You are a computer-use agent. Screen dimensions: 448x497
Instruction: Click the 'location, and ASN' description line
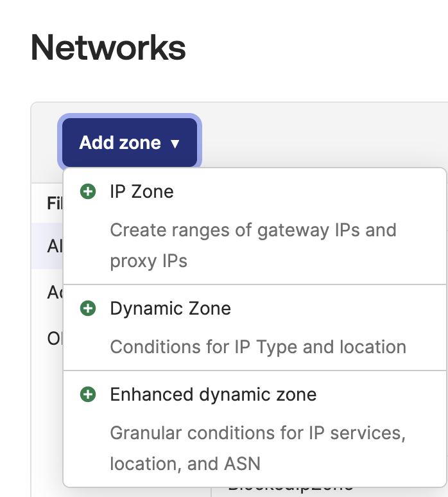coord(185,463)
